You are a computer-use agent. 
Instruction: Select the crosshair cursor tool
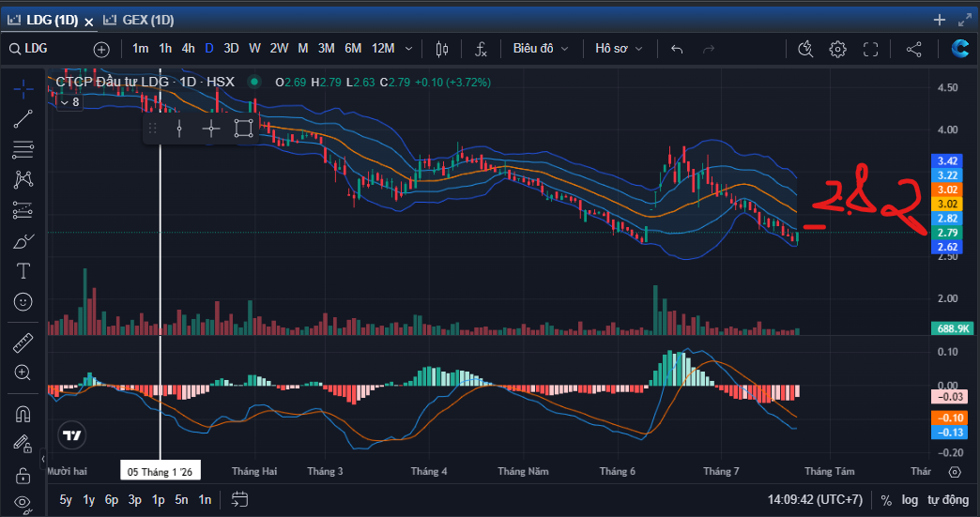coord(23,89)
